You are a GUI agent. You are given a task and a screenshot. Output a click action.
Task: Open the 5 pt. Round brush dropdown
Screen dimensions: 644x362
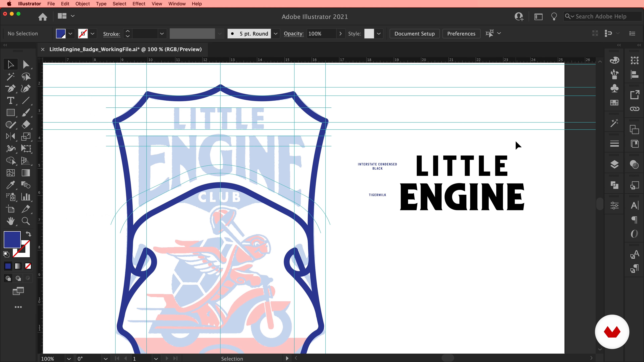276,34
